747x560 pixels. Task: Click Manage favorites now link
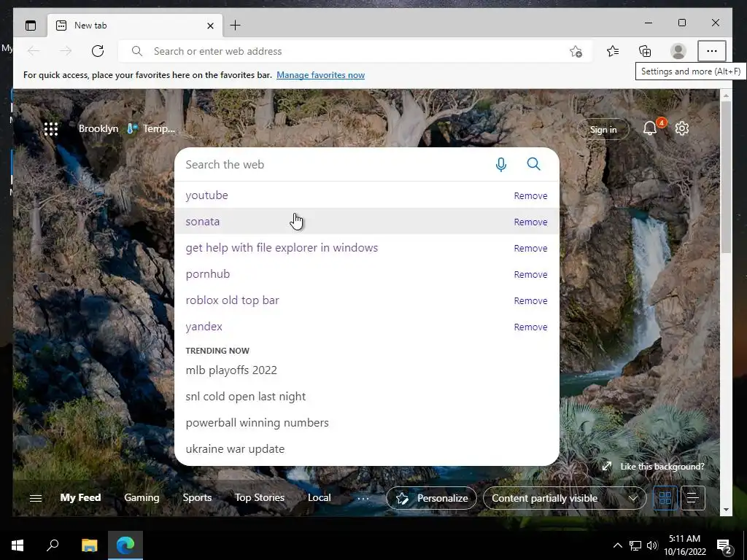click(321, 75)
